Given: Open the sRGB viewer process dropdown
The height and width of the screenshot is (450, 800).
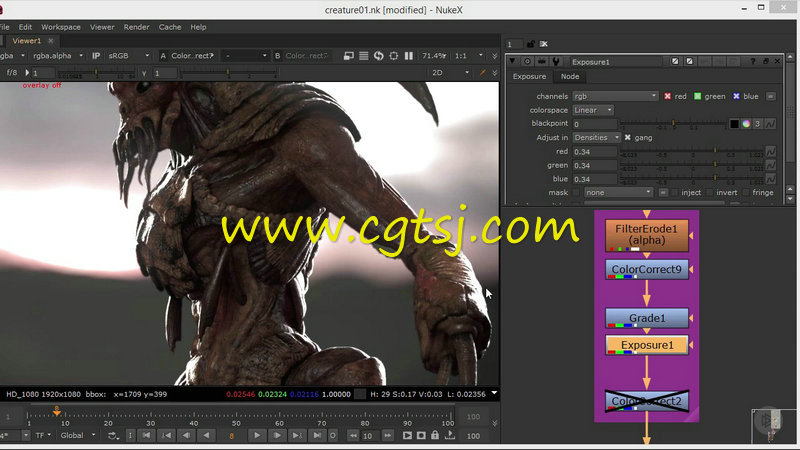Looking at the screenshot, I should [128, 56].
